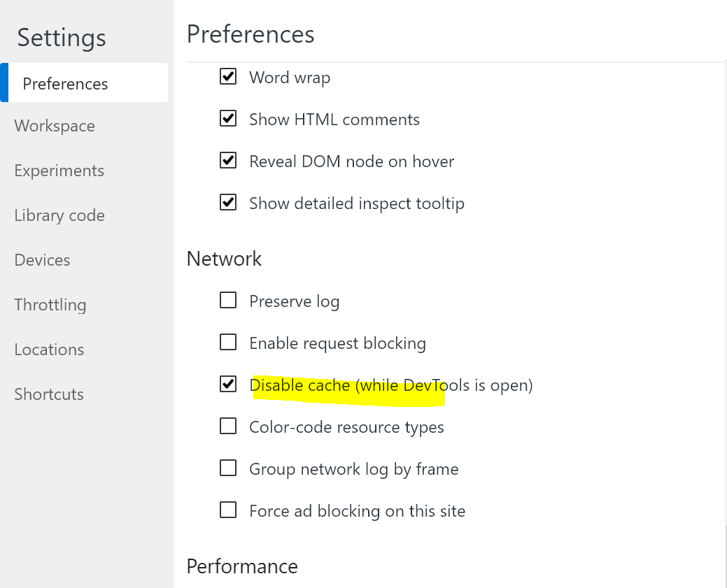727x588 pixels.
Task: Open the Throttling settings tab
Action: click(x=50, y=305)
